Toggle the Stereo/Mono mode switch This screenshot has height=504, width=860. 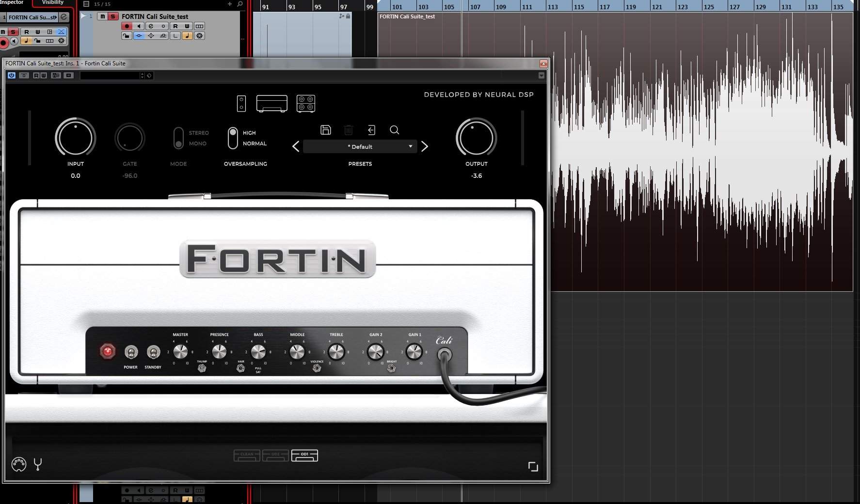pyautogui.click(x=178, y=138)
